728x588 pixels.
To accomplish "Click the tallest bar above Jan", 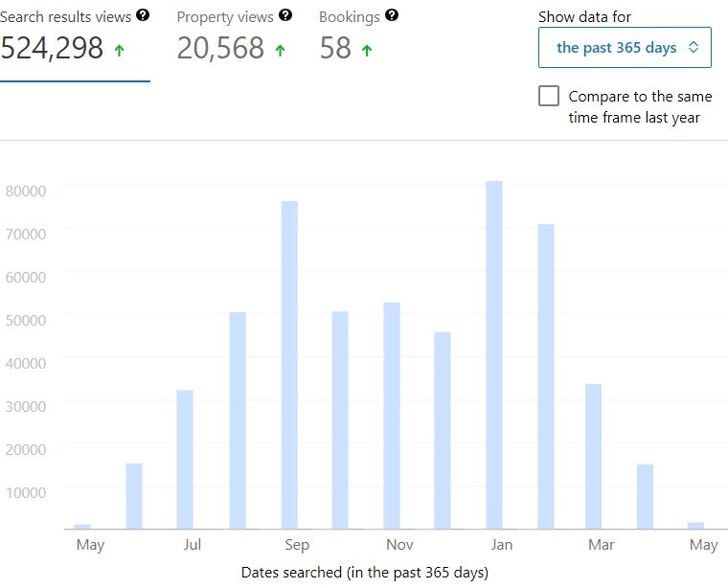I will point(494,354).
